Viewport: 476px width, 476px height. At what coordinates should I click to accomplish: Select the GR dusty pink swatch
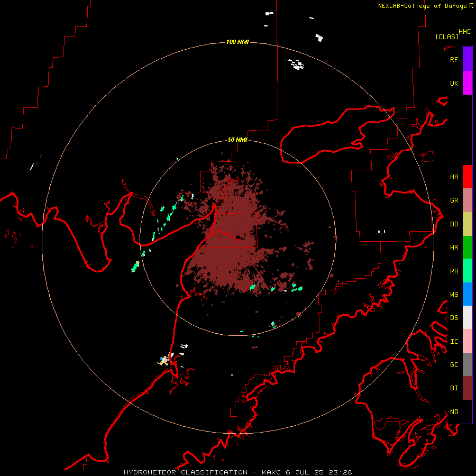click(467, 200)
